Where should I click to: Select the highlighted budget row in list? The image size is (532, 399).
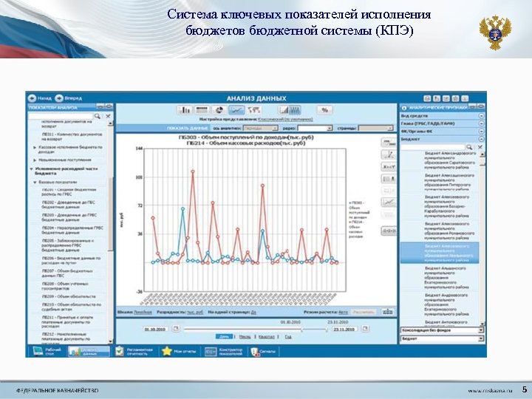click(x=440, y=253)
